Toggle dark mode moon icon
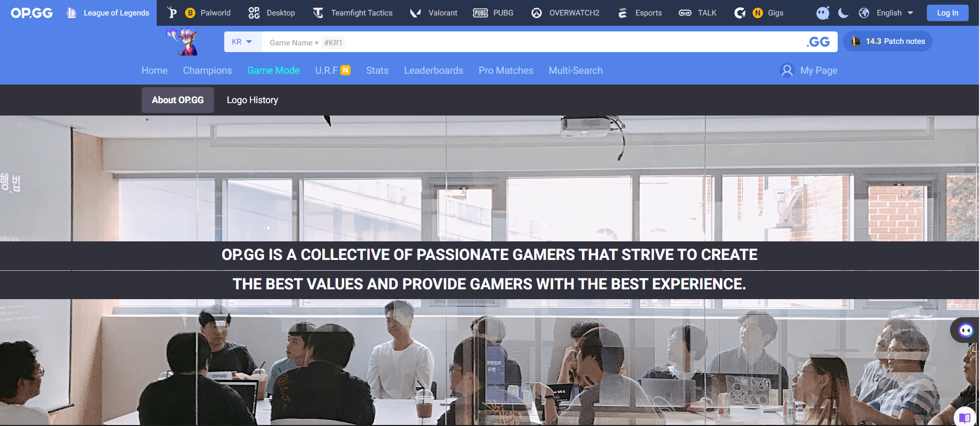980x426 pixels. [843, 13]
